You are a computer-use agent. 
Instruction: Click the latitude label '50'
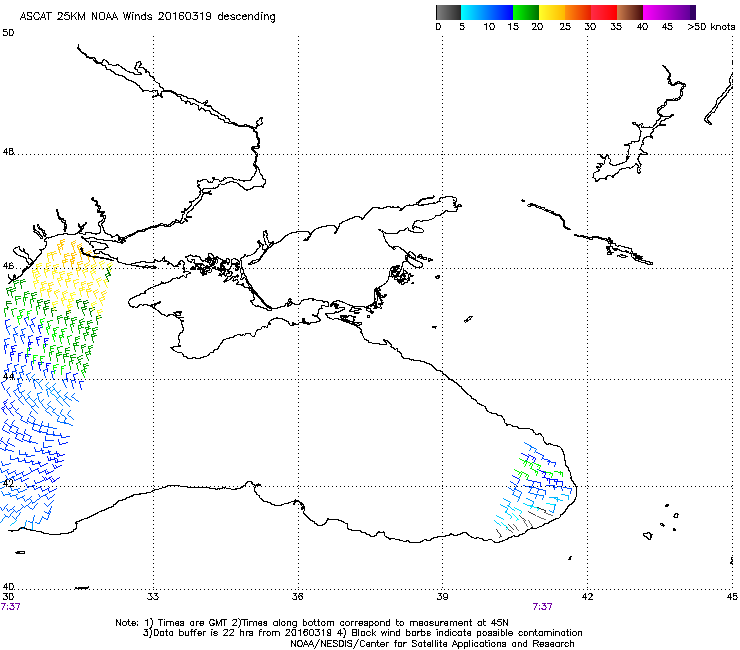point(8,33)
